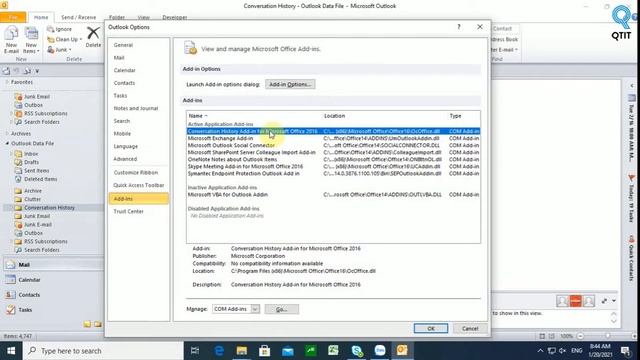
Task: Click the Outlook taskbar icon
Action: point(402,351)
